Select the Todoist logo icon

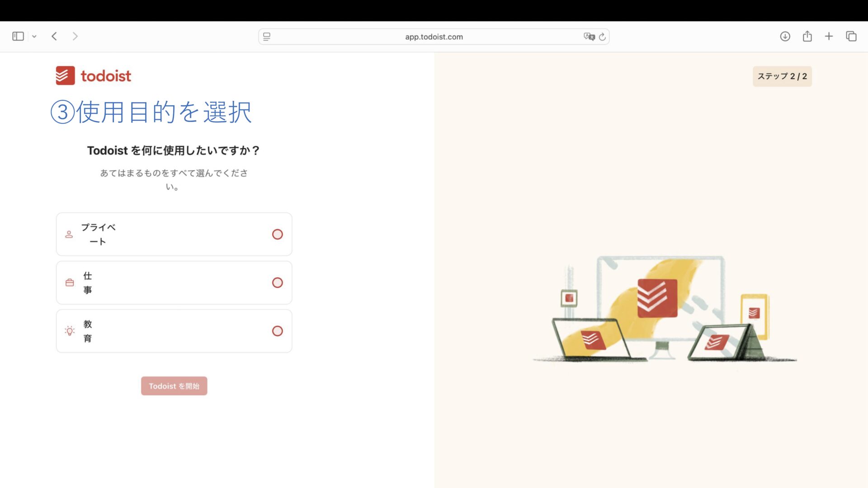(65, 75)
